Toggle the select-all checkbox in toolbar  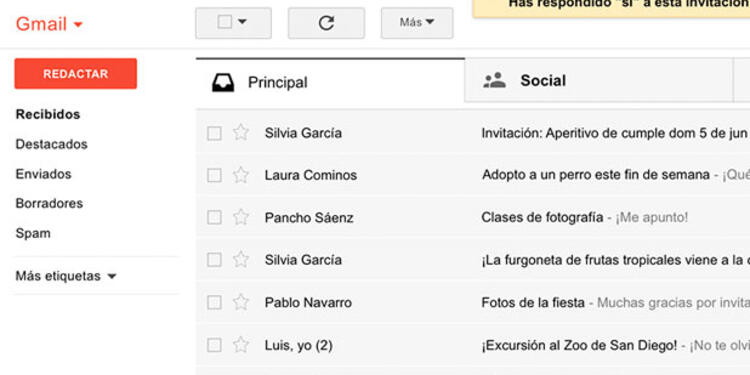coord(224,22)
